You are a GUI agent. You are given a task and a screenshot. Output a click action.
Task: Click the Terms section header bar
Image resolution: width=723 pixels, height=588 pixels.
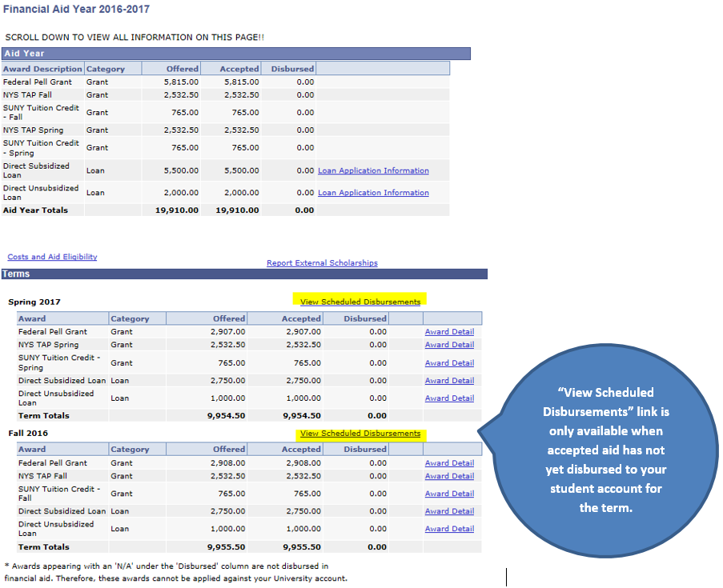tap(243, 274)
